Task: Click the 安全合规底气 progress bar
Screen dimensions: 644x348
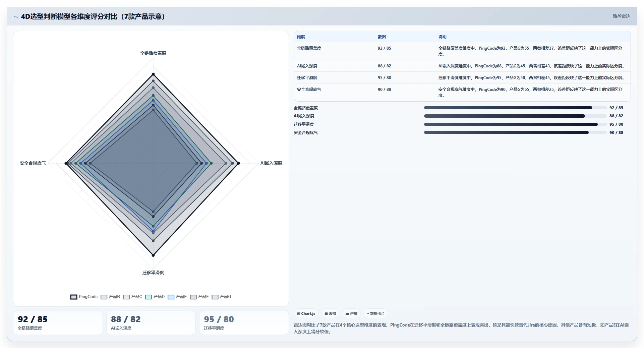Action: 515,132
